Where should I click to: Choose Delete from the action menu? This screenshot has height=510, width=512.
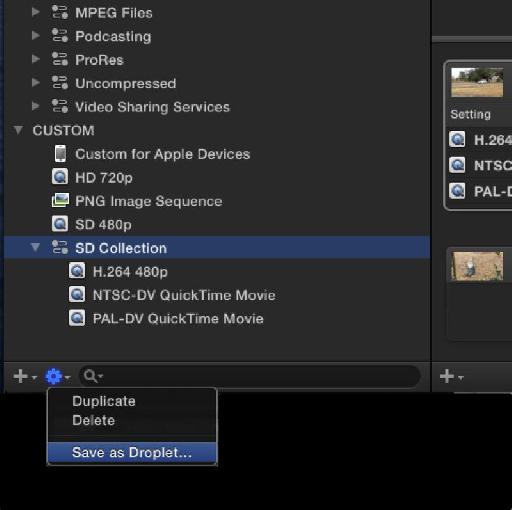click(x=93, y=420)
